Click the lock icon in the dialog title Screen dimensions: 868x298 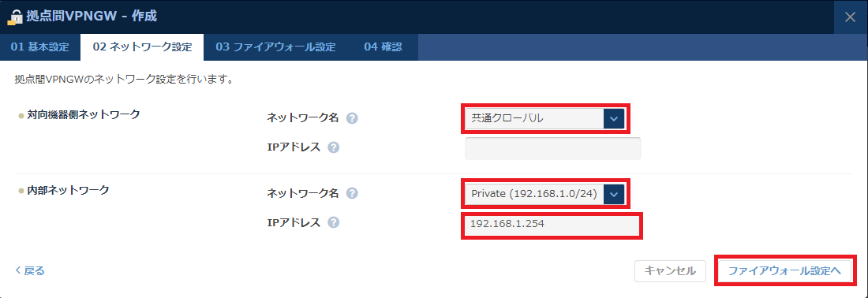[14, 17]
